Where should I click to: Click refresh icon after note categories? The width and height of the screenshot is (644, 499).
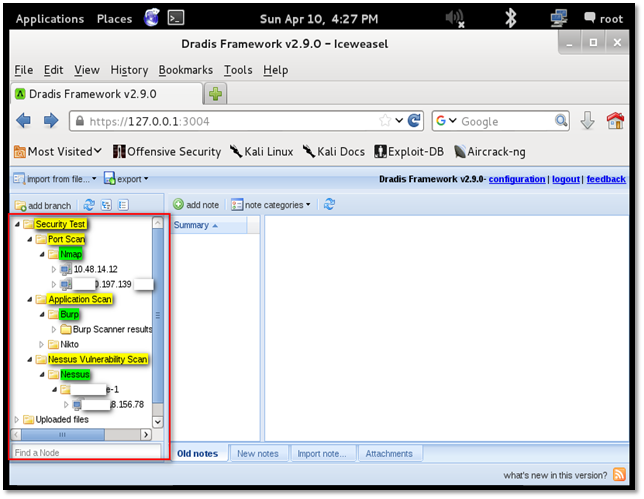pos(329,205)
